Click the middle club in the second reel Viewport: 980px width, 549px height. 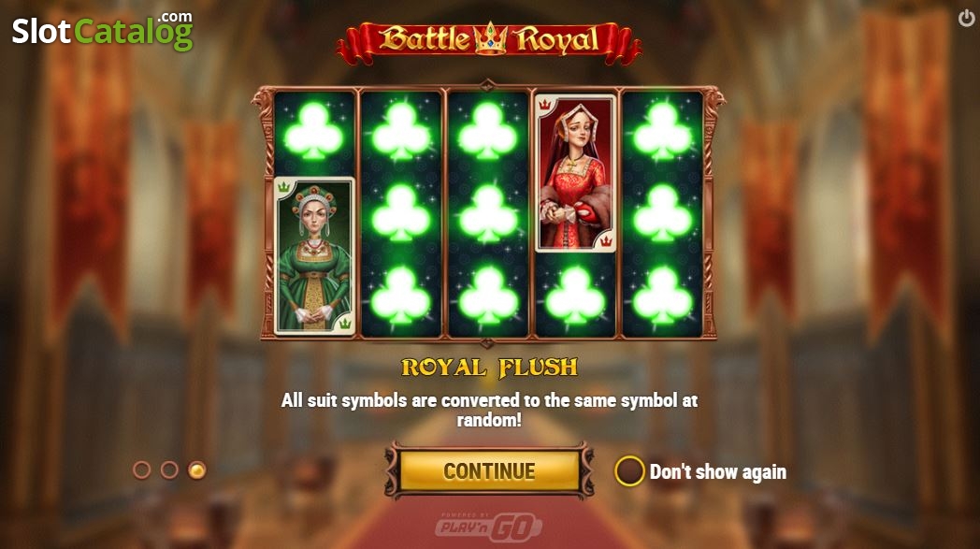[400, 214]
